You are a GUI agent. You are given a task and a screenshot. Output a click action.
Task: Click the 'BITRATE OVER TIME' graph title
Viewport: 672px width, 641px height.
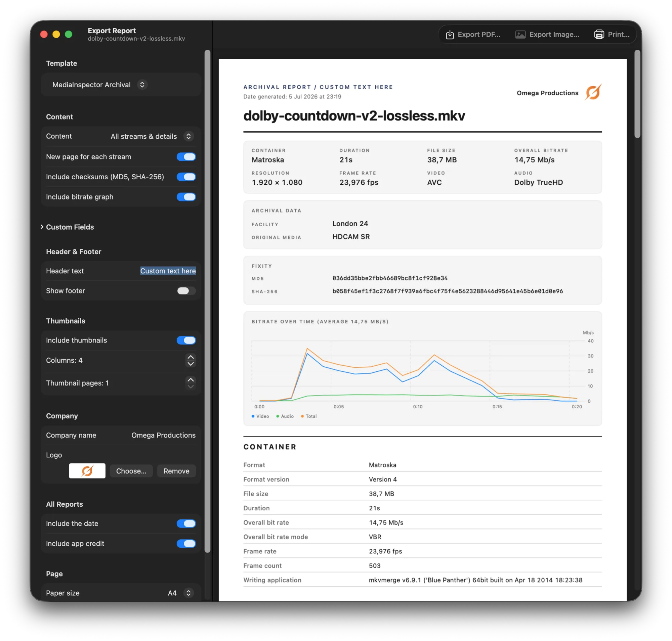[320, 322]
